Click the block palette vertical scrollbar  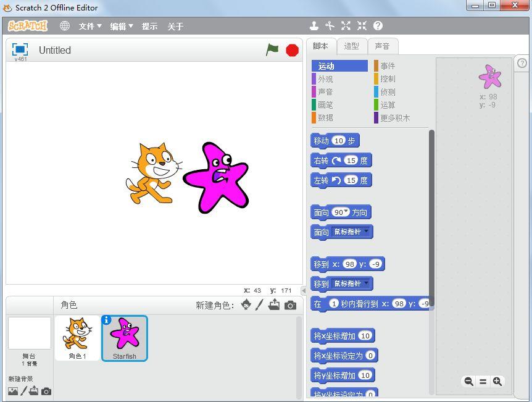tap(431, 217)
